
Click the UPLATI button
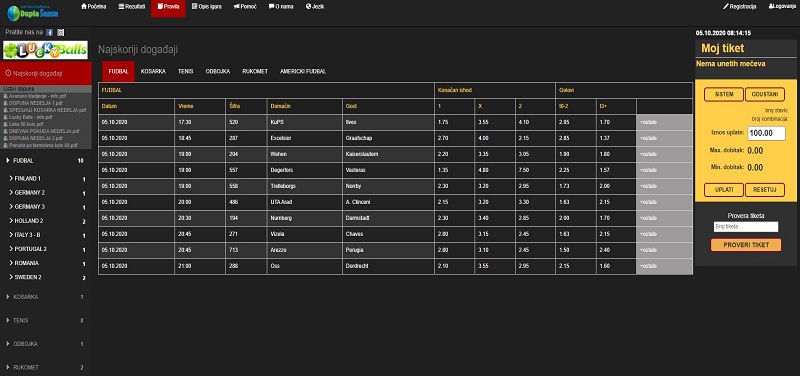(724, 190)
